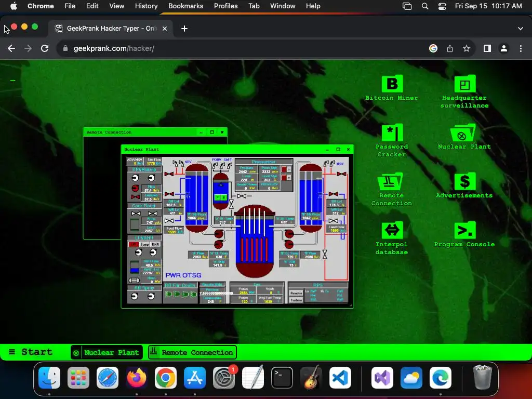The image size is (532, 399).
Task: Bookmark this page with the star icon
Action: tap(467, 48)
